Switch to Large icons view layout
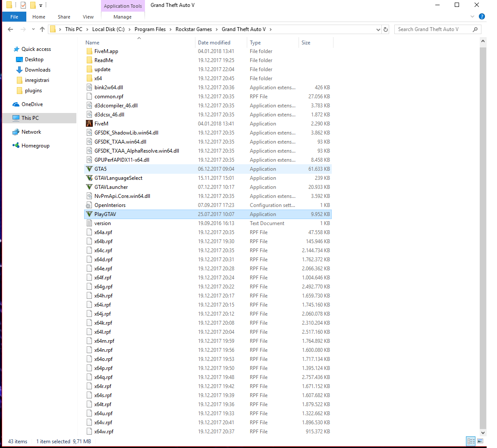 (x=480, y=441)
